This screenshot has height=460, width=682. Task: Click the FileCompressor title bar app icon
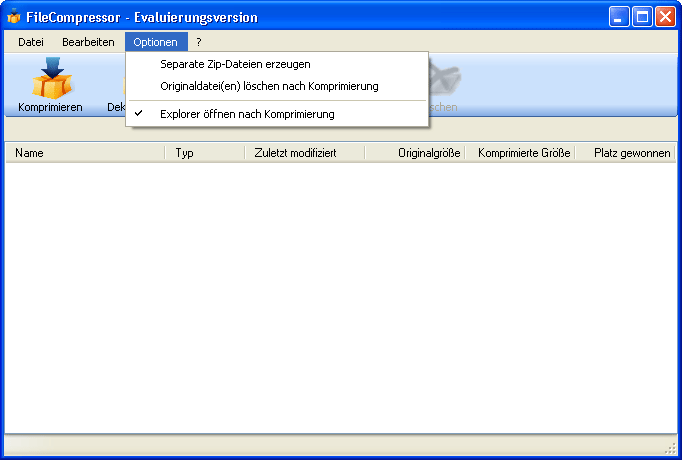14,17
